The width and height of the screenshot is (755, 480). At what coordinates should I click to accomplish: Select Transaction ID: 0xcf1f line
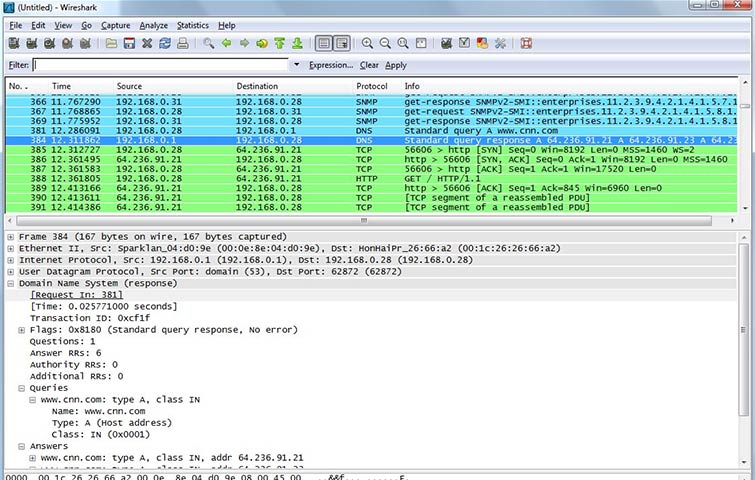90,318
